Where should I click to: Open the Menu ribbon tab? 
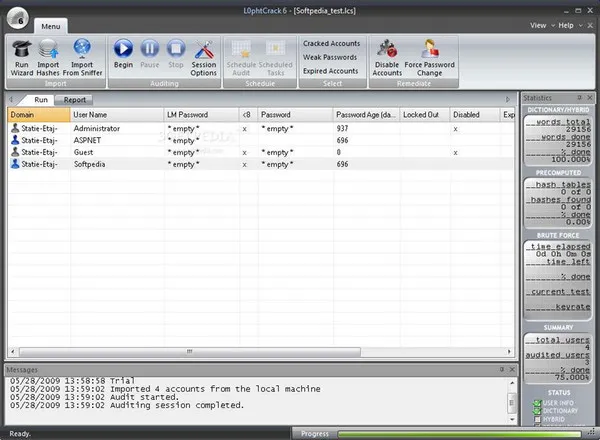tap(51, 26)
